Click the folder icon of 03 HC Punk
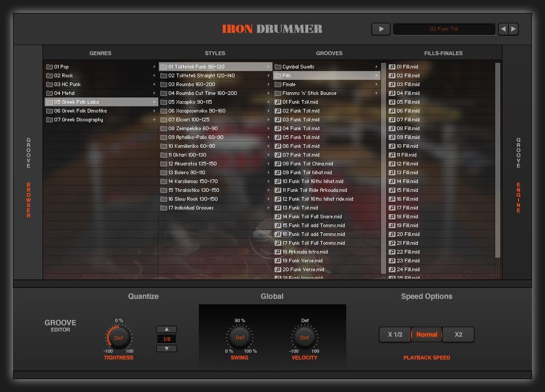Screen dimensions: 545x392 point(50,85)
